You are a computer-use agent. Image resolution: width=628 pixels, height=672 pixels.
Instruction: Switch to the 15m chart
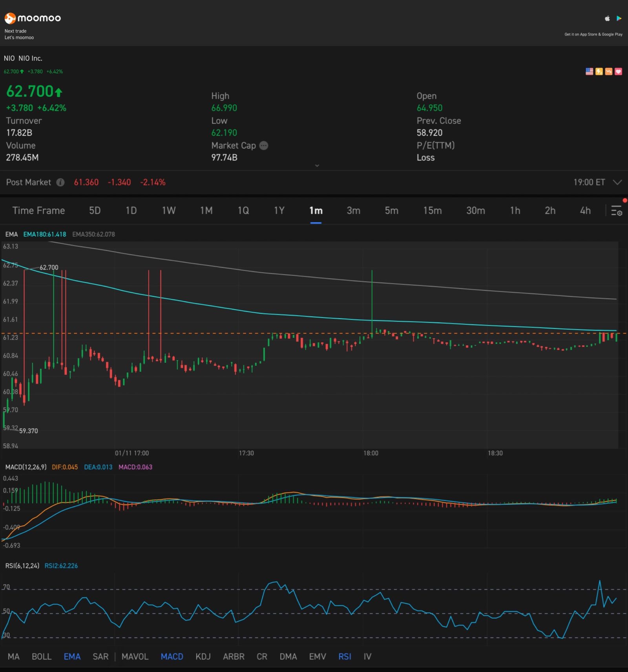pos(433,211)
